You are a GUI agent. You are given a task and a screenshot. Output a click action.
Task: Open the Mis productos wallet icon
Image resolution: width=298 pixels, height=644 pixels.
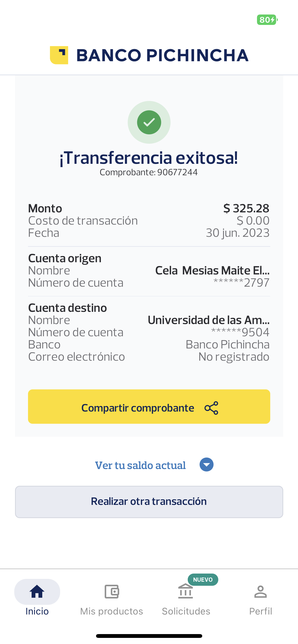pyautogui.click(x=112, y=591)
